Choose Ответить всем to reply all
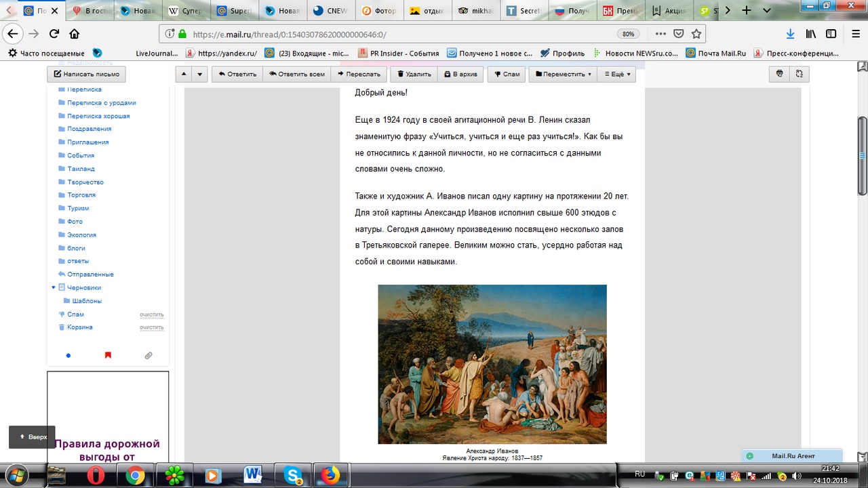This screenshot has height=488, width=868. pyautogui.click(x=297, y=74)
